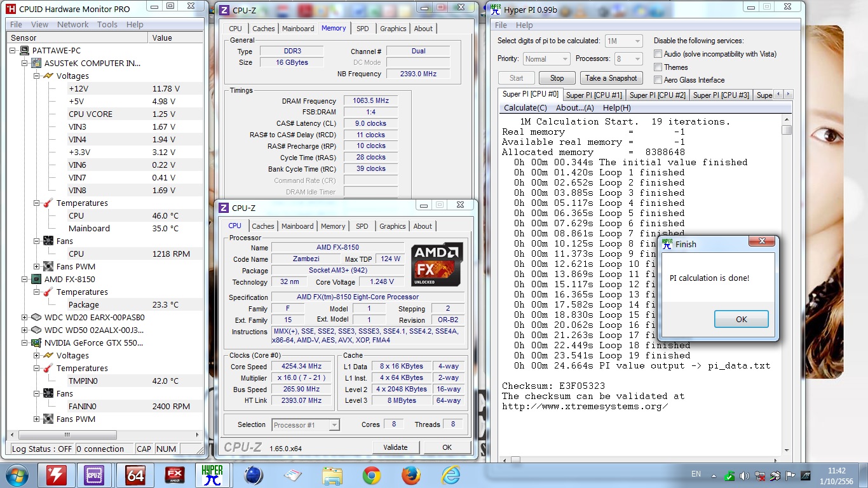Open the Graphics tab in front CPU-Z
This screenshot has width=868, height=488.
[392, 226]
